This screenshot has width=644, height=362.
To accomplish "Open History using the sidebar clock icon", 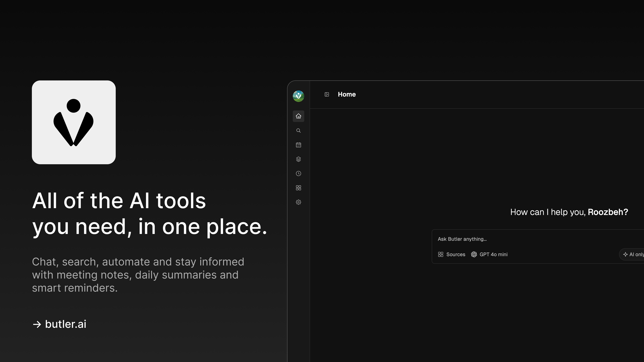I will (x=298, y=174).
